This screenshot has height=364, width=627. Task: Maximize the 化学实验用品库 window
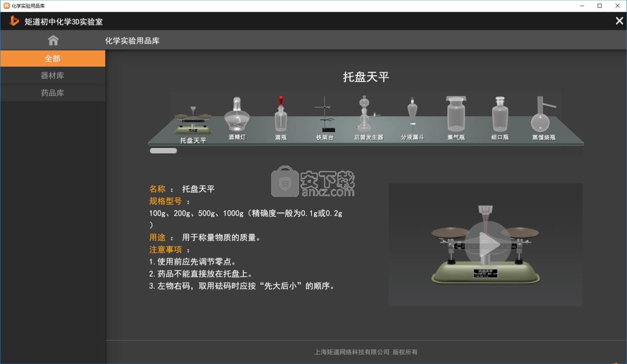(x=600, y=6)
